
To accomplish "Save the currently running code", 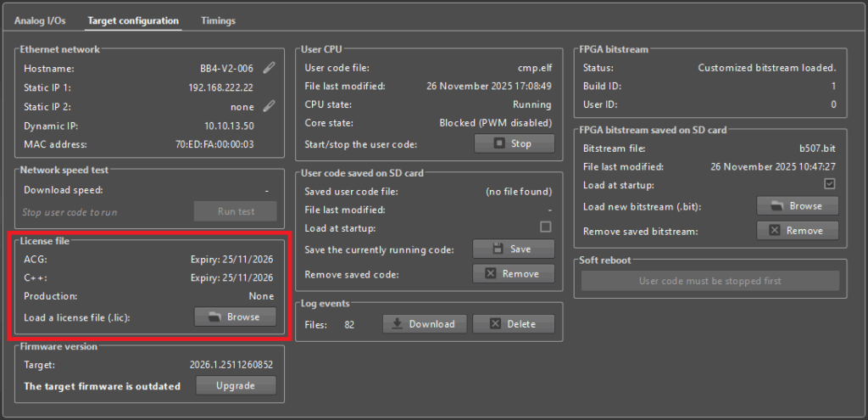I will tap(514, 249).
